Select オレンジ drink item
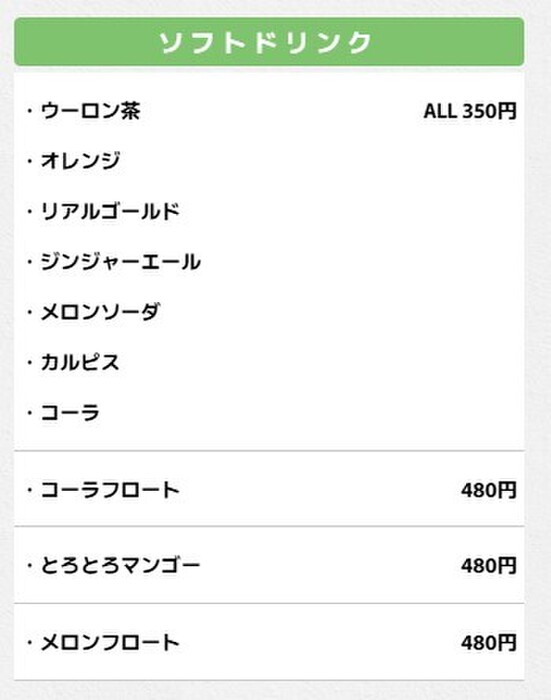The height and width of the screenshot is (700, 551). pyautogui.click(x=80, y=161)
